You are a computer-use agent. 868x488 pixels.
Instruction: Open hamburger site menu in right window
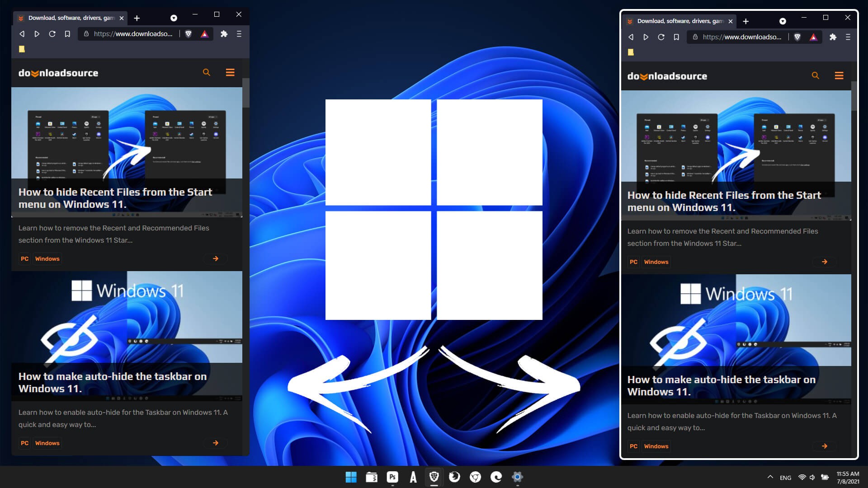[x=839, y=75]
